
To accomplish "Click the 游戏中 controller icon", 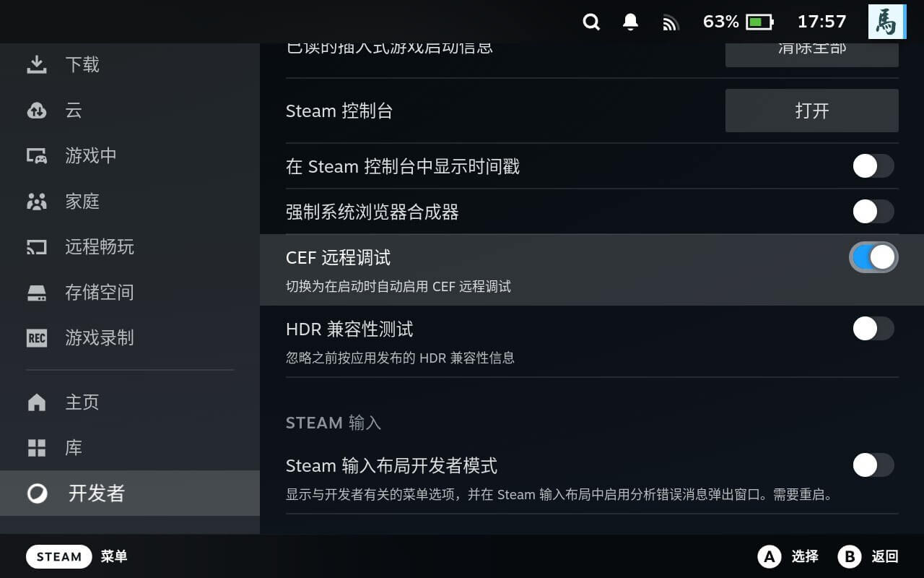I will (x=37, y=156).
